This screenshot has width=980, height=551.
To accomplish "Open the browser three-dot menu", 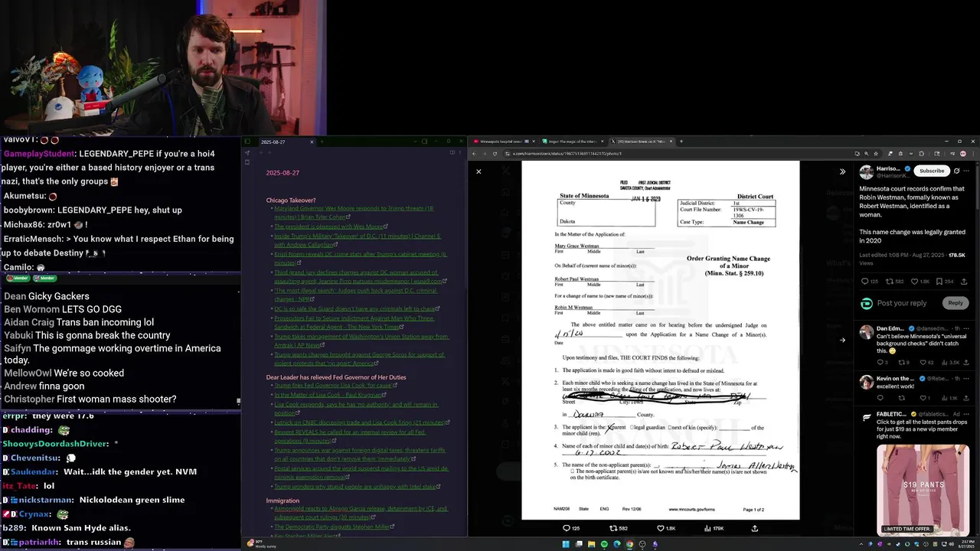I will pos(973,154).
